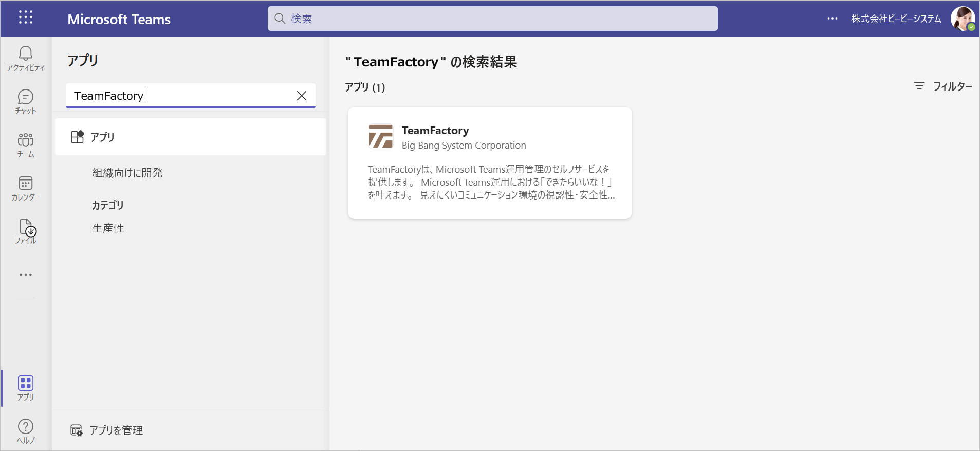Open the app launcher waffle icon
This screenshot has height=451, width=980.
pyautogui.click(x=26, y=17)
